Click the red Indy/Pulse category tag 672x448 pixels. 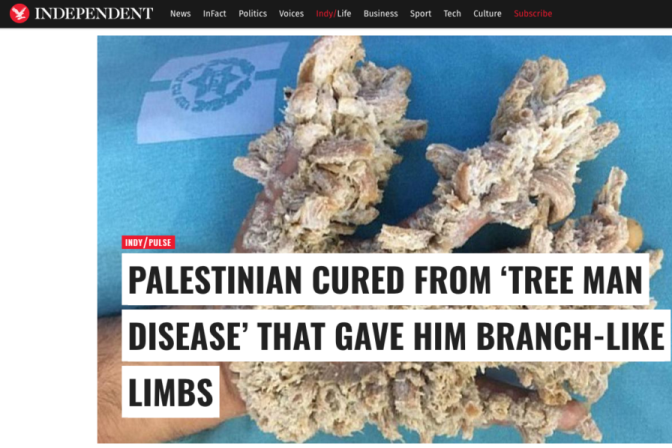[x=148, y=242]
